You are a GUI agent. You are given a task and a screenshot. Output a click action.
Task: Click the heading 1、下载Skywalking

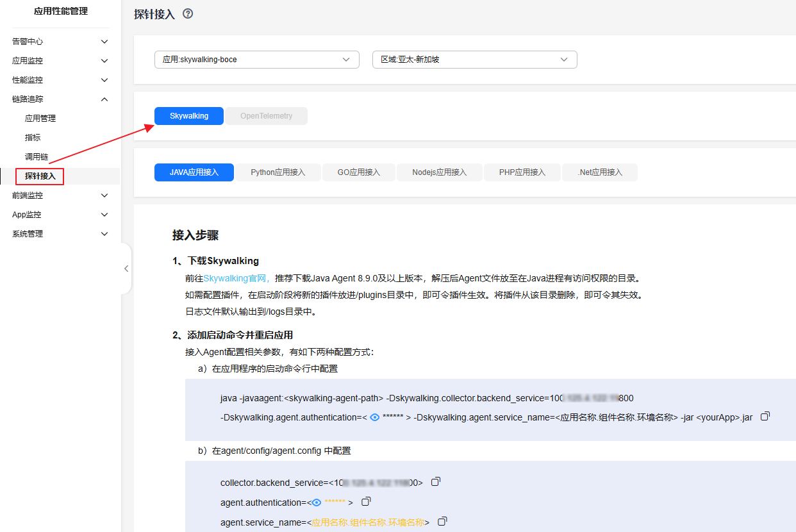point(215,261)
